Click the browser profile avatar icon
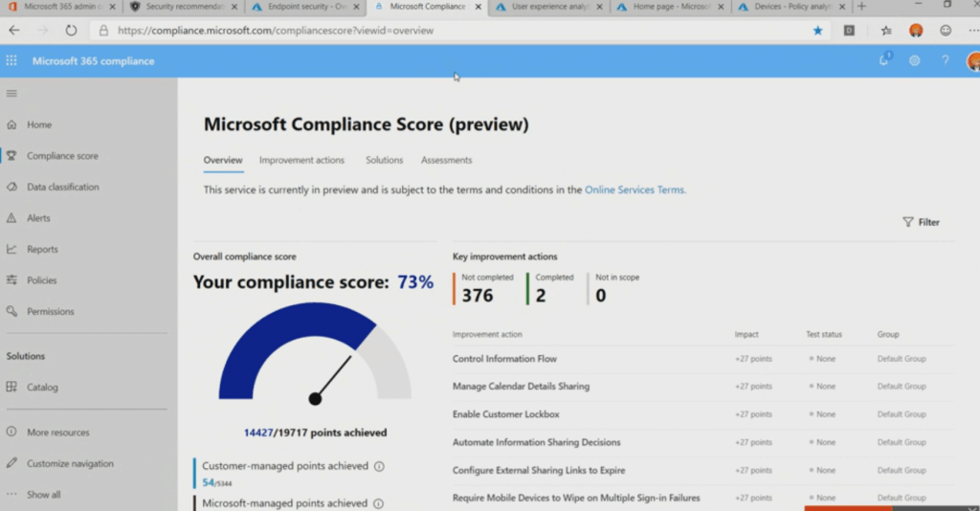The image size is (980, 511). 916,30
